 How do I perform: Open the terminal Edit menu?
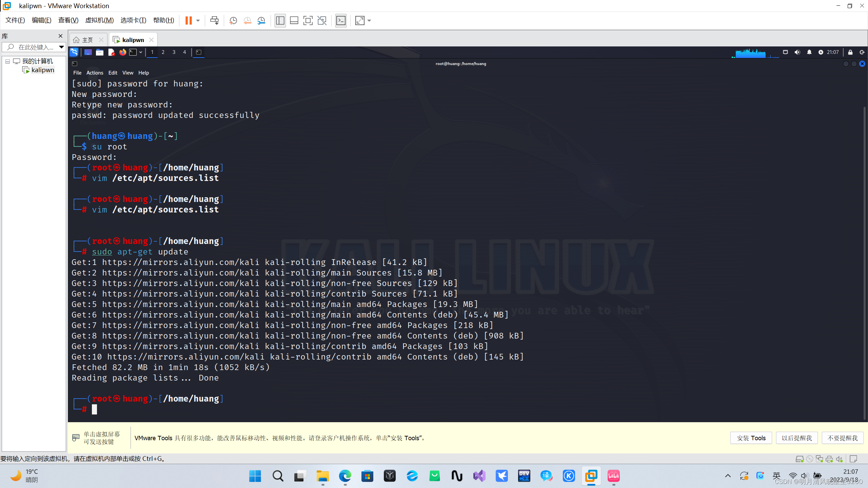pyautogui.click(x=113, y=73)
